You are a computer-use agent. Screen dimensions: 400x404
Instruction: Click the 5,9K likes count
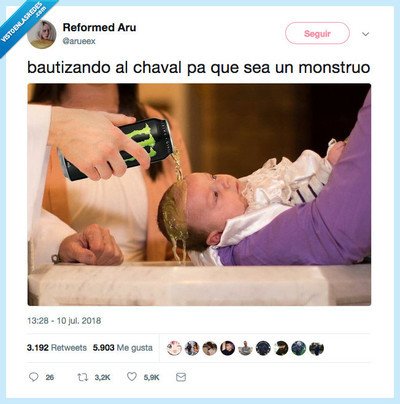[x=151, y=377]
